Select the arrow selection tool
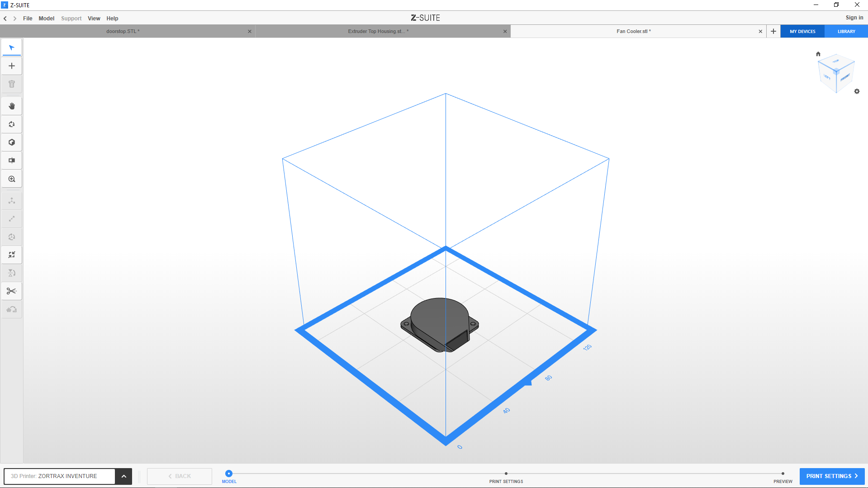 pyautogui.click(x=12, y=48)
